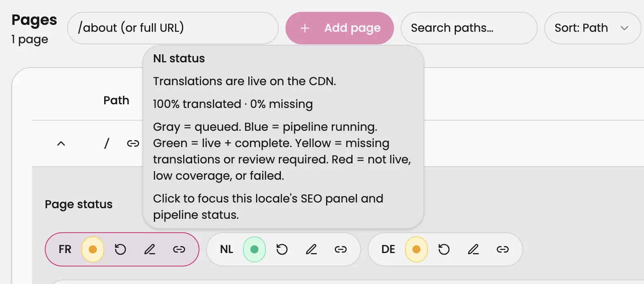Open the NL locale edit icon
This screenshot has width=644, height=284.
click(311, 249)
